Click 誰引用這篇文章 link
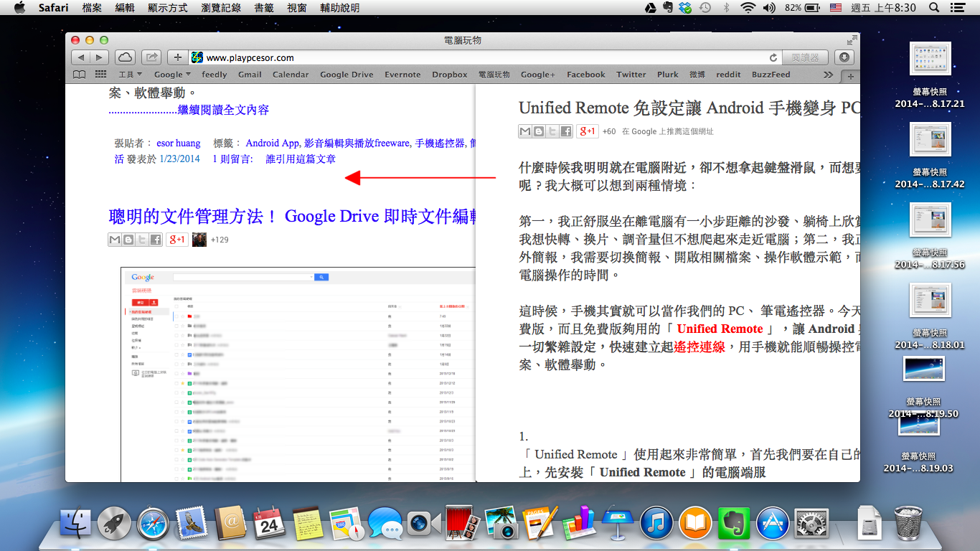 pyautogui.click(x=301, y=159)
